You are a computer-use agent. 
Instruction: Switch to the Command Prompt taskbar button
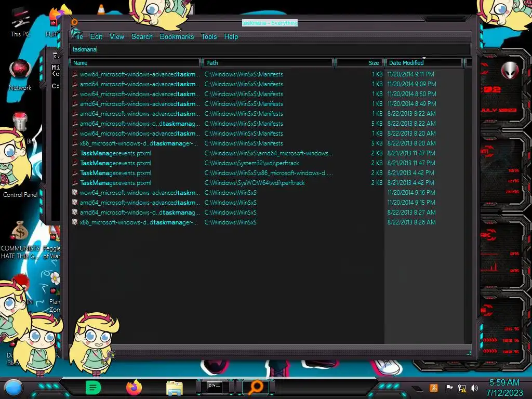pyautogui.click(x=215, y=388)
